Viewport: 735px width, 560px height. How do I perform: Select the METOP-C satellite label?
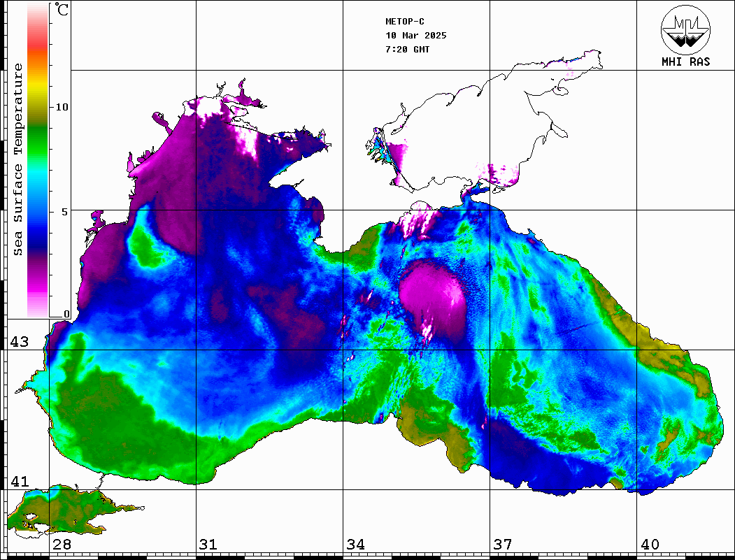405,22
